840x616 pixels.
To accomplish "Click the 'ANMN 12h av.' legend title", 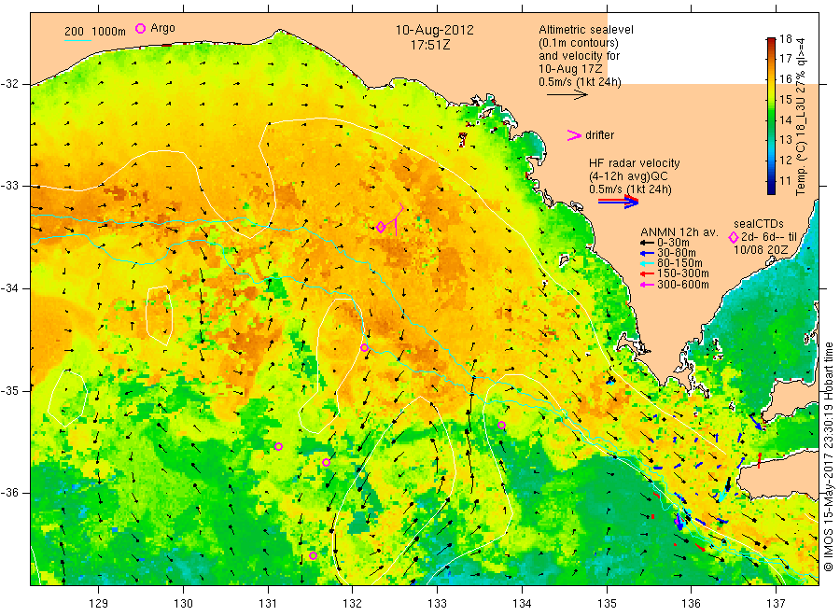I will pos(679,232).
